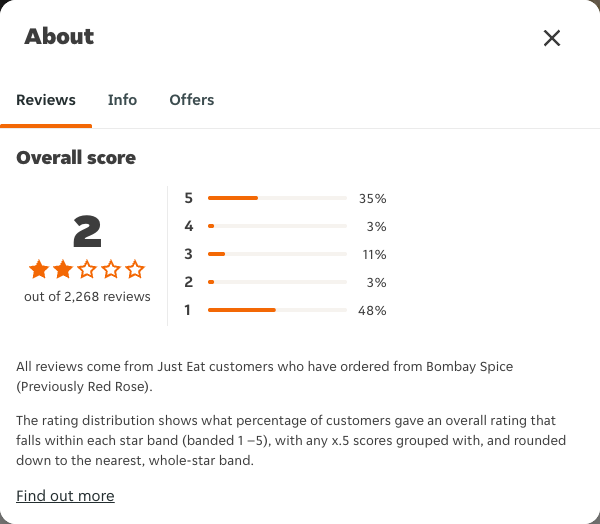Click the 48% percentage label
This screenshot has width=600, height=524.
pos(372,310)
